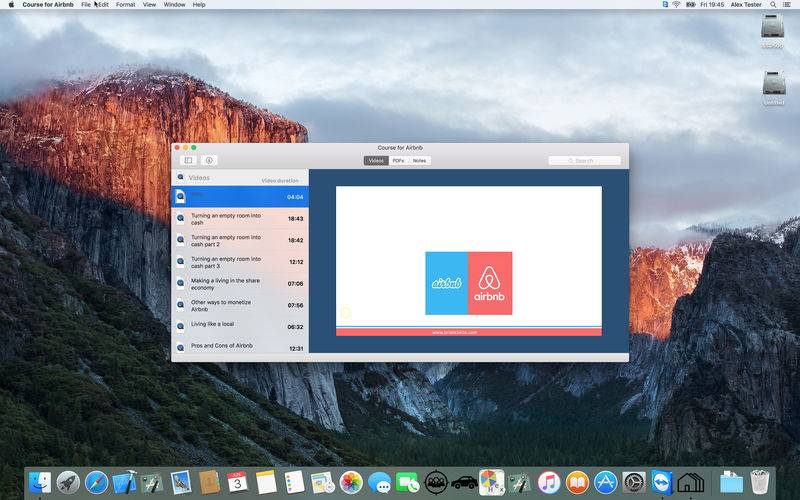Open the Apple menu

pyautogui.click(x=11, y=5)
